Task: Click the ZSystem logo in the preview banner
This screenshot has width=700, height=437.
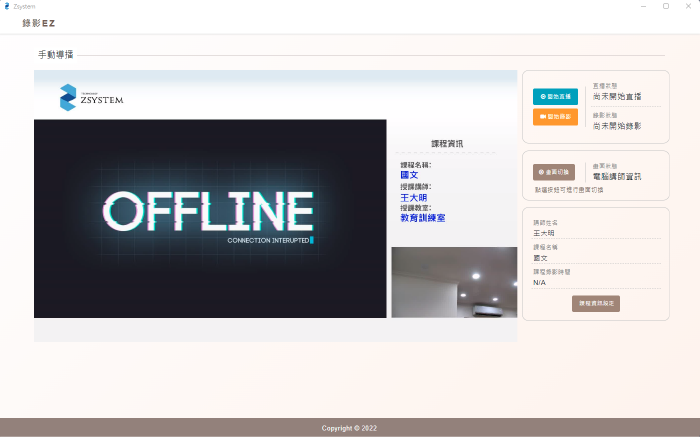Action: (x=92, y=97)
